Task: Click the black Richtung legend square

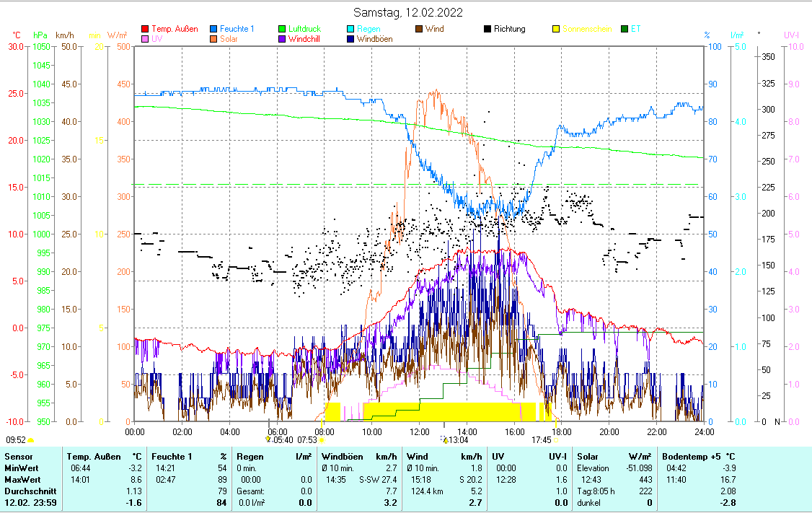Action: 487,30
